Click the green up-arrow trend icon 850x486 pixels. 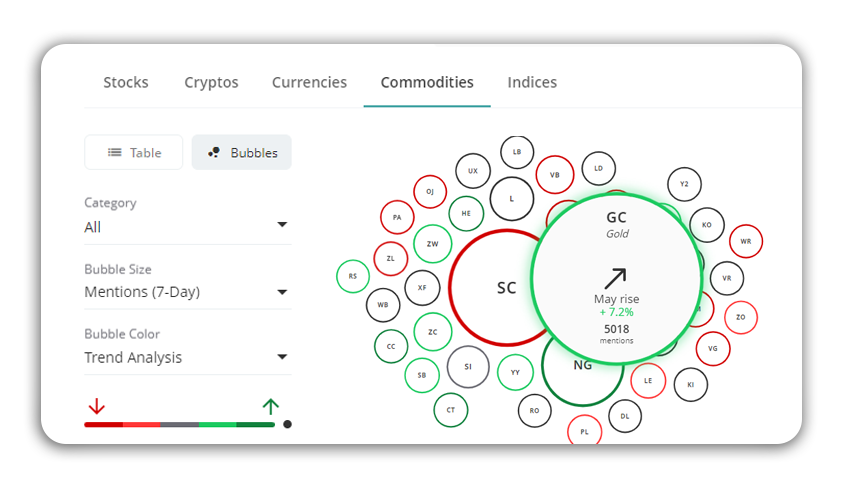coord(271,406)
